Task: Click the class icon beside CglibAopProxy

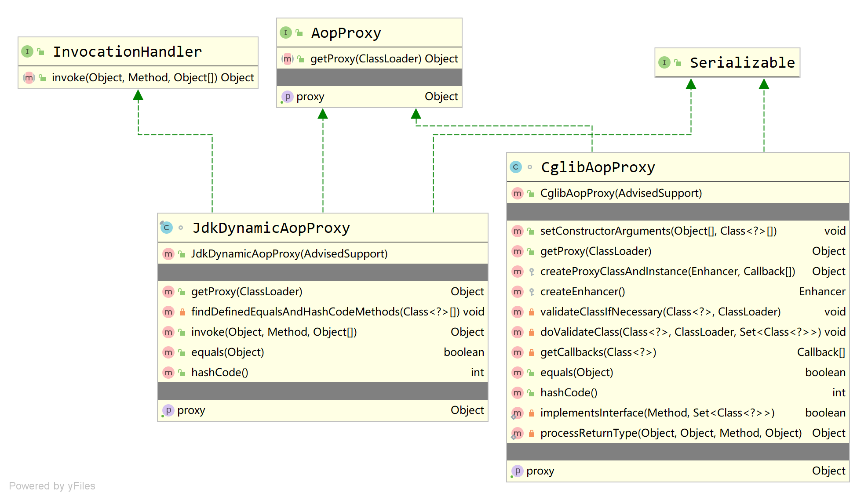Action: click(x=516, y=167)
